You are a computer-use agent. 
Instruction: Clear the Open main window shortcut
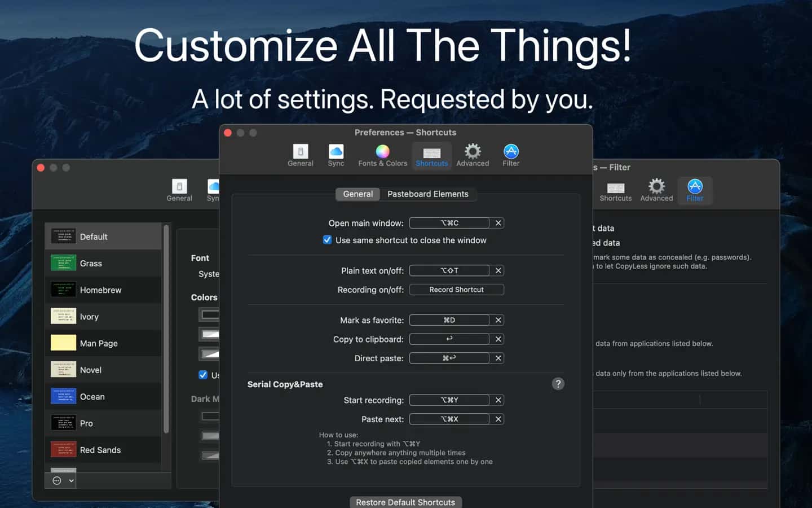[x=498, y=223]
